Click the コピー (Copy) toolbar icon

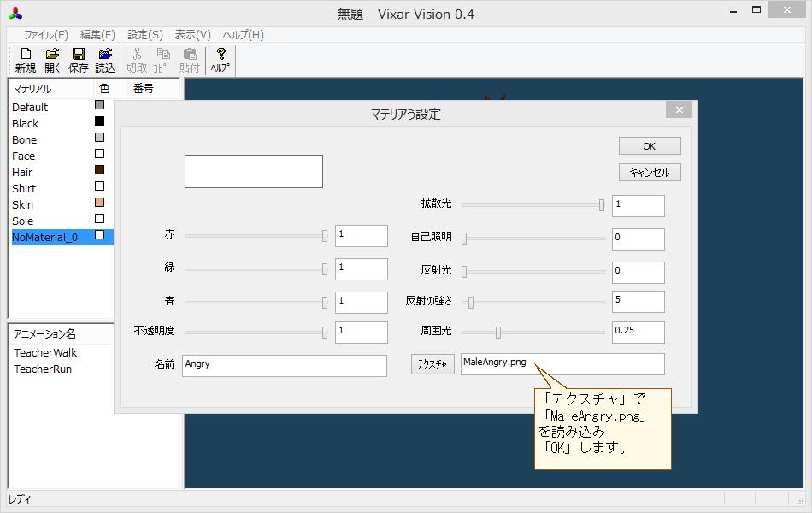(x=163, y=55)
